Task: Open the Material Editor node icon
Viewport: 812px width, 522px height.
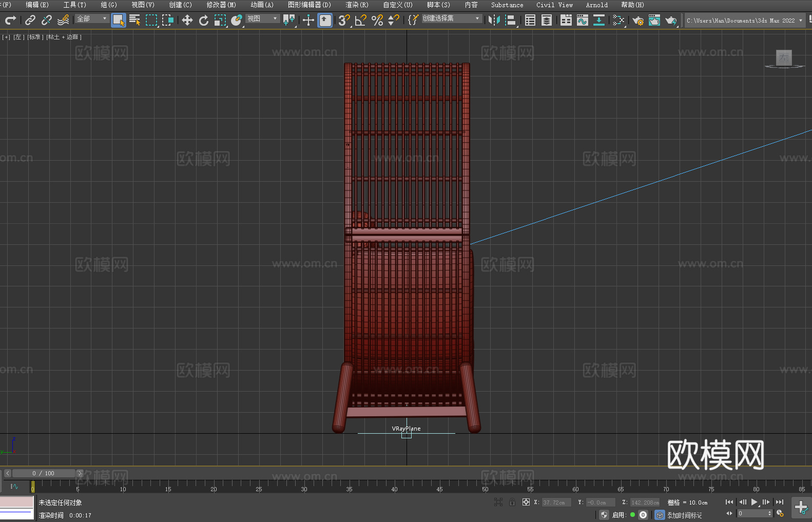Action: (618, 20)
